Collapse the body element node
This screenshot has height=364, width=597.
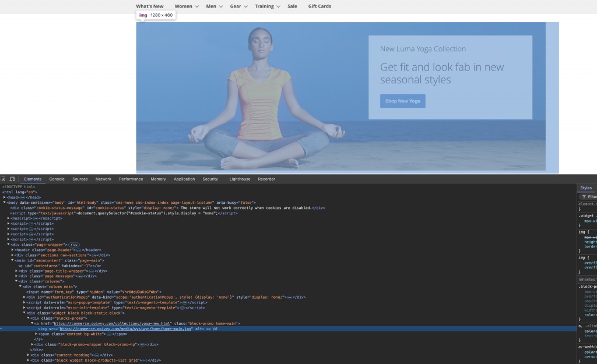pyautogui.click(x=5, y=202)
